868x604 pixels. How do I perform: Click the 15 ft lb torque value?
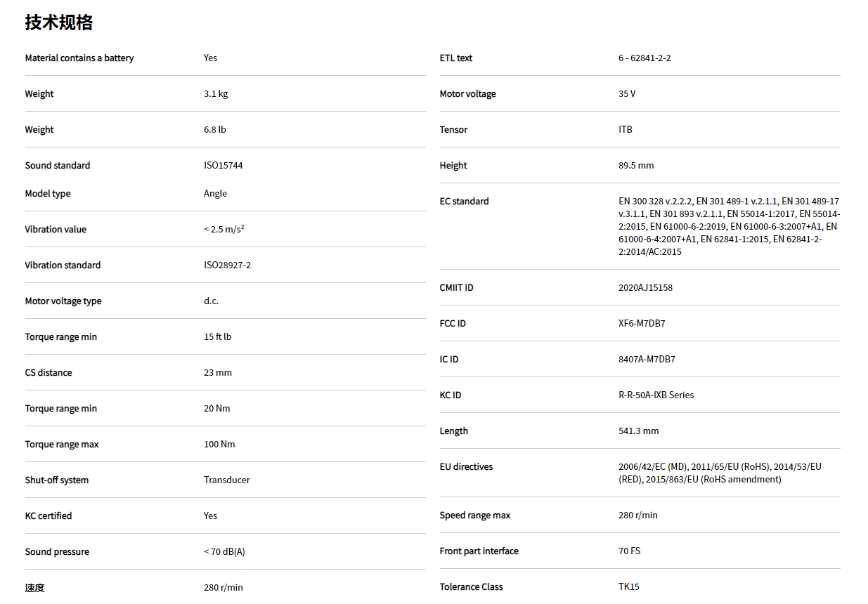pos(217,336)
